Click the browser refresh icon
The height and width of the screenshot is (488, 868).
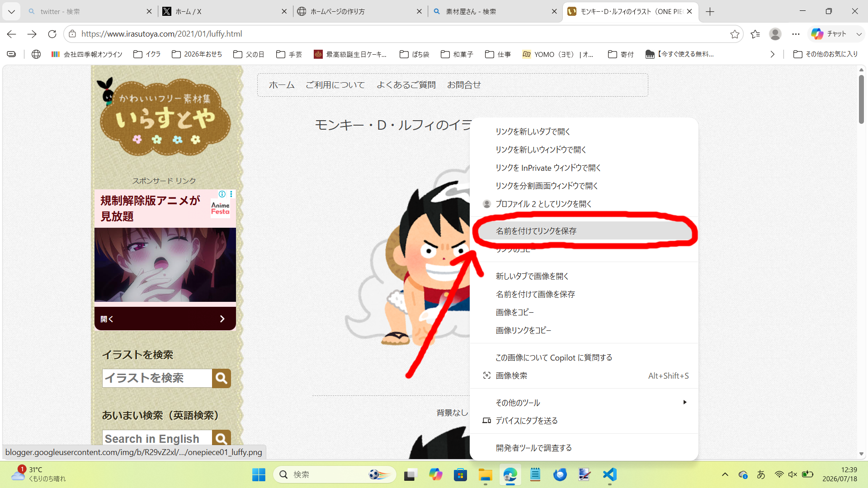[x=52, y=34]
